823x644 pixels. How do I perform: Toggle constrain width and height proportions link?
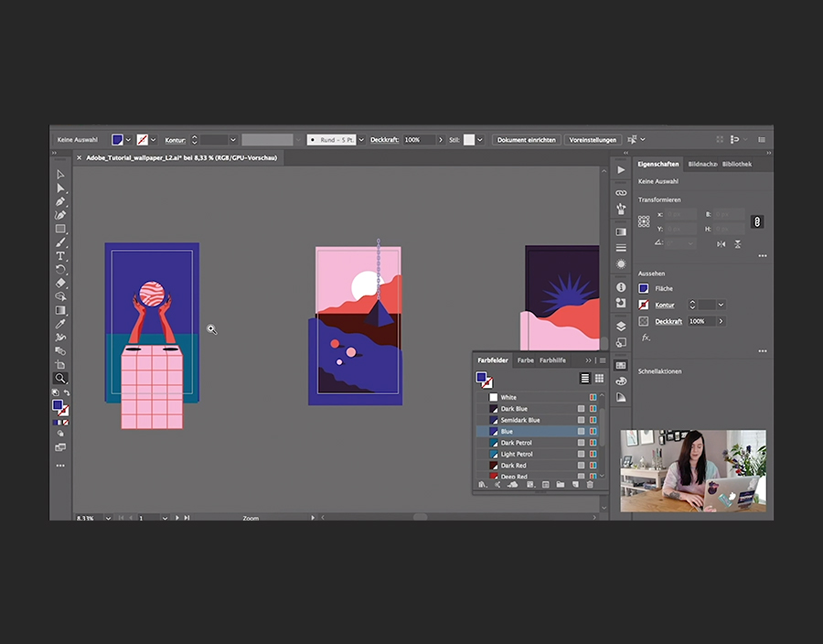click(x=757, y=221)
